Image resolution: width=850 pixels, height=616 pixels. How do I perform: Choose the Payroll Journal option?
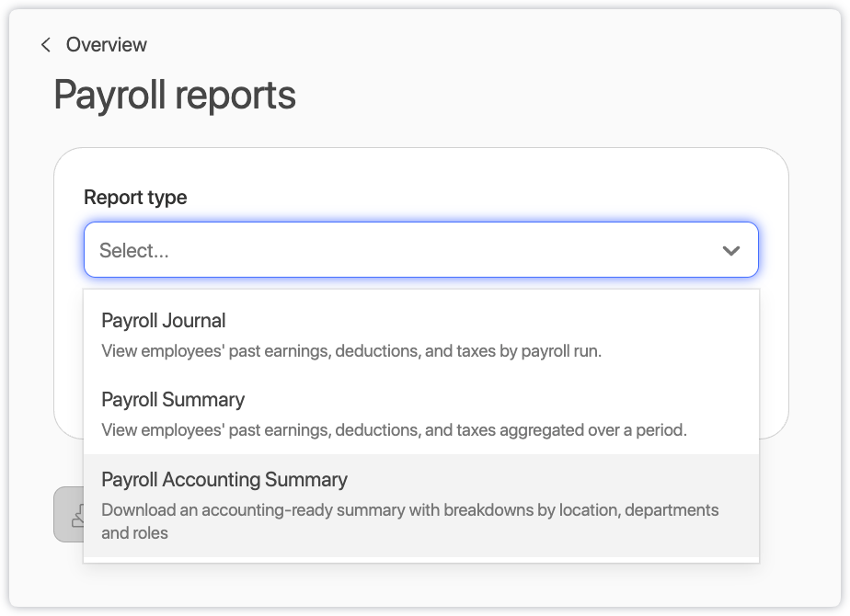pyautogui.click(x=164, y=321)
